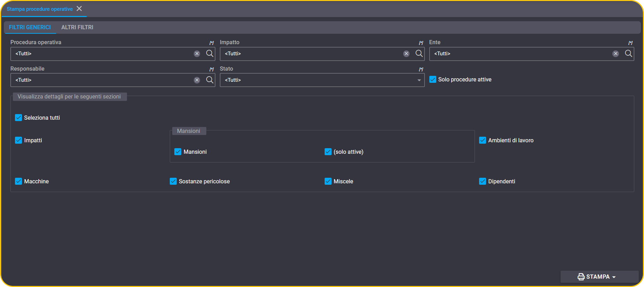This screenshot has width=644, height=287.
Task: Clear the Ente field value
Action: [616, 54]
